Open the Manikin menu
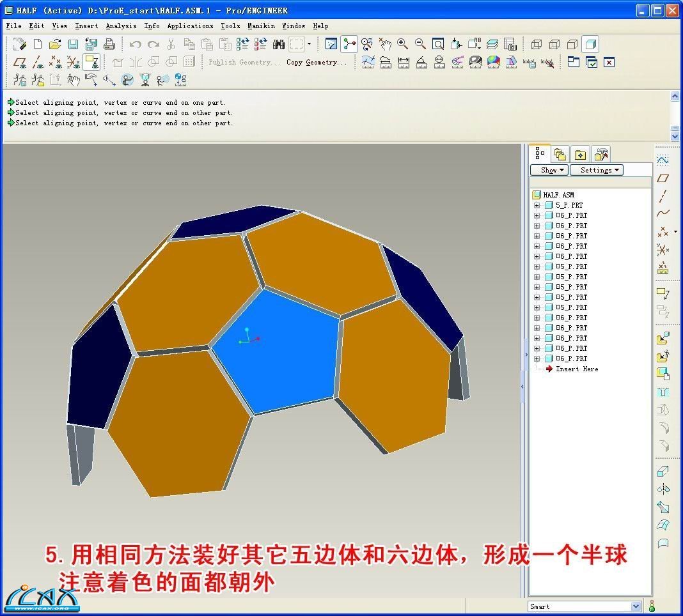The height and width of the screenshot is (616, 683). click(x=262, y=26)
